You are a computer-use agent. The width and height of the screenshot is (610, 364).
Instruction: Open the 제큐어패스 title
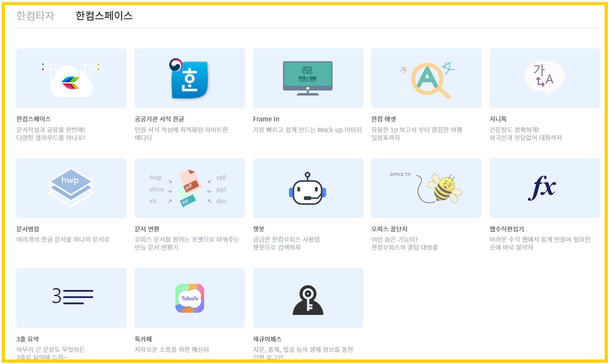[x=267, y=339]
